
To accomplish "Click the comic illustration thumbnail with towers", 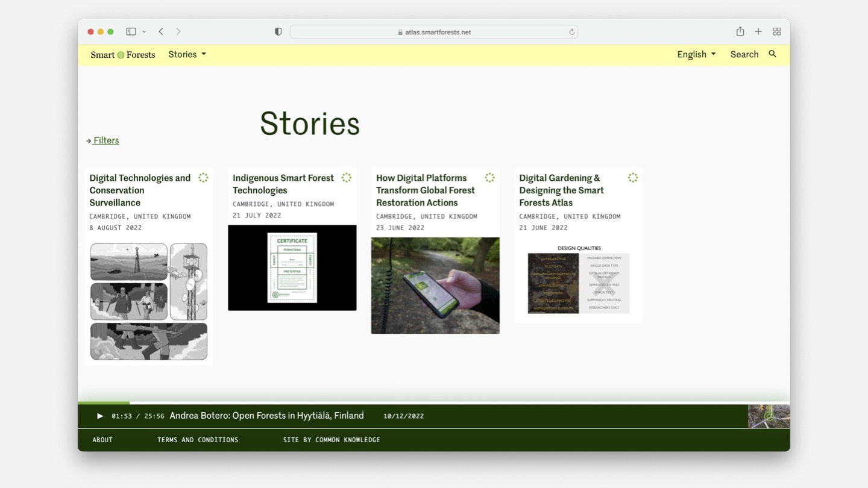I will (x=149, y=301).
